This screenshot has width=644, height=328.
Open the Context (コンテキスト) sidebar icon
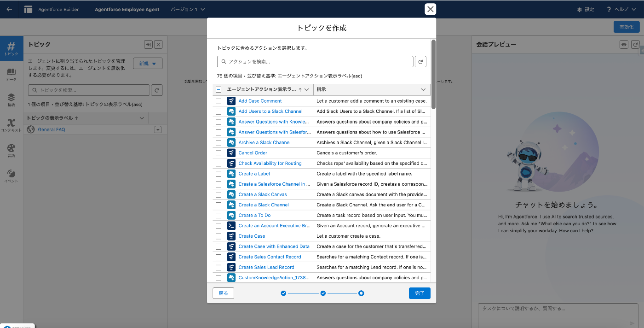tap(11, 125)
